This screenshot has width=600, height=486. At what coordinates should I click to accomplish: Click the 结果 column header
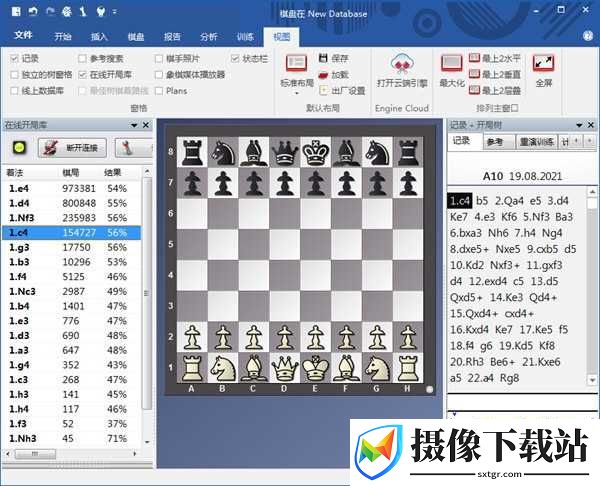tap(112, 173)
